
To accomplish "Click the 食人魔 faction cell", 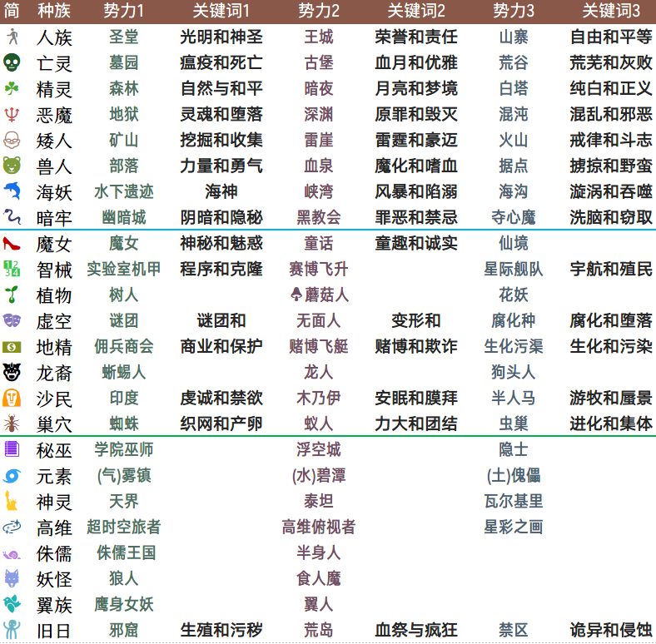I will point(319,579).
